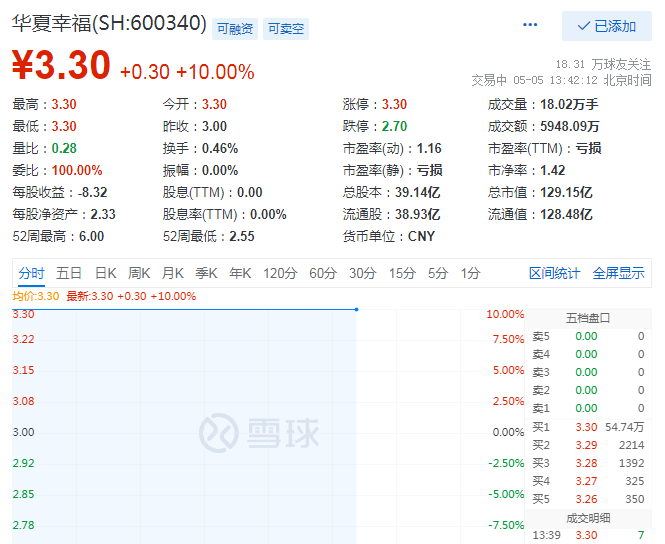Click the 流通值 value 128.48亿
The height and width of the screenshot is (544, 665).
566,214
